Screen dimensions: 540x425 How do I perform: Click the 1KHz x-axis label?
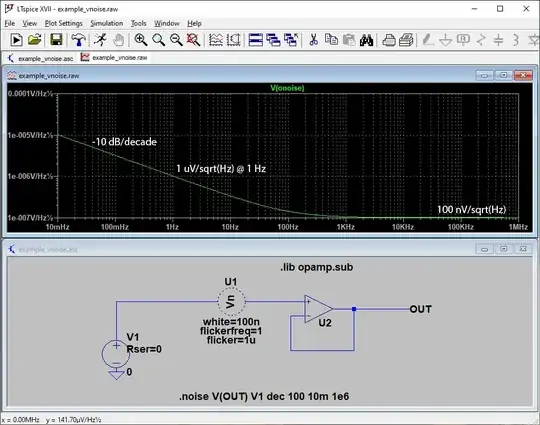345,227
